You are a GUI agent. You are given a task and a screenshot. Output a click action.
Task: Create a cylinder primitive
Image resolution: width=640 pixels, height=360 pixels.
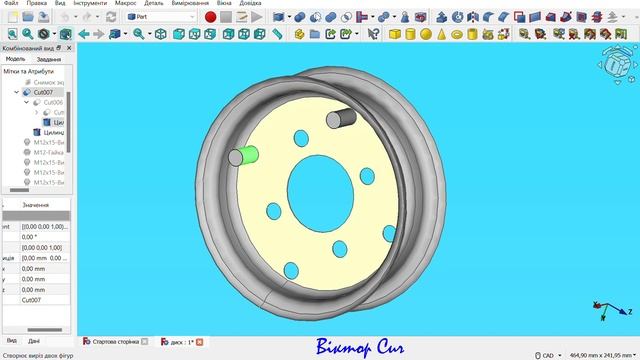click(x=410, y=34)
